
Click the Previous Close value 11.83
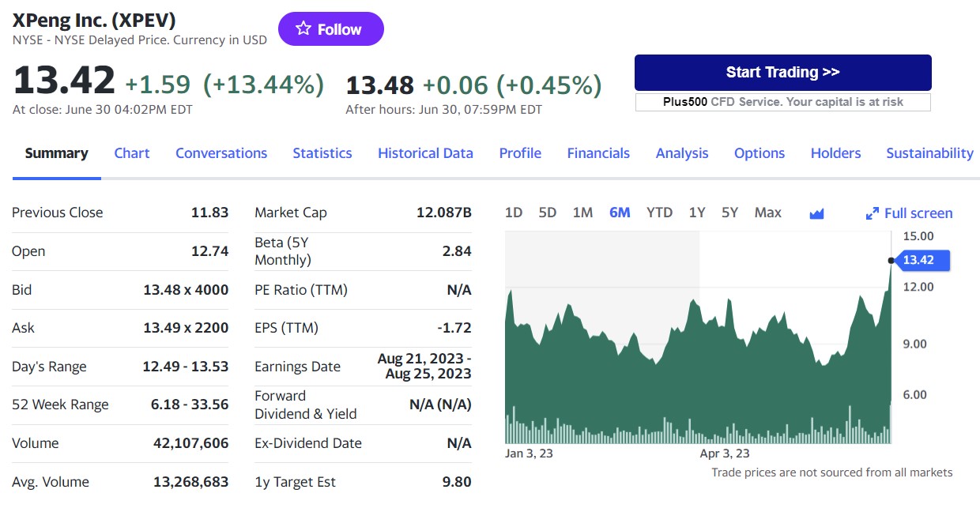click(x=209, y=213)
